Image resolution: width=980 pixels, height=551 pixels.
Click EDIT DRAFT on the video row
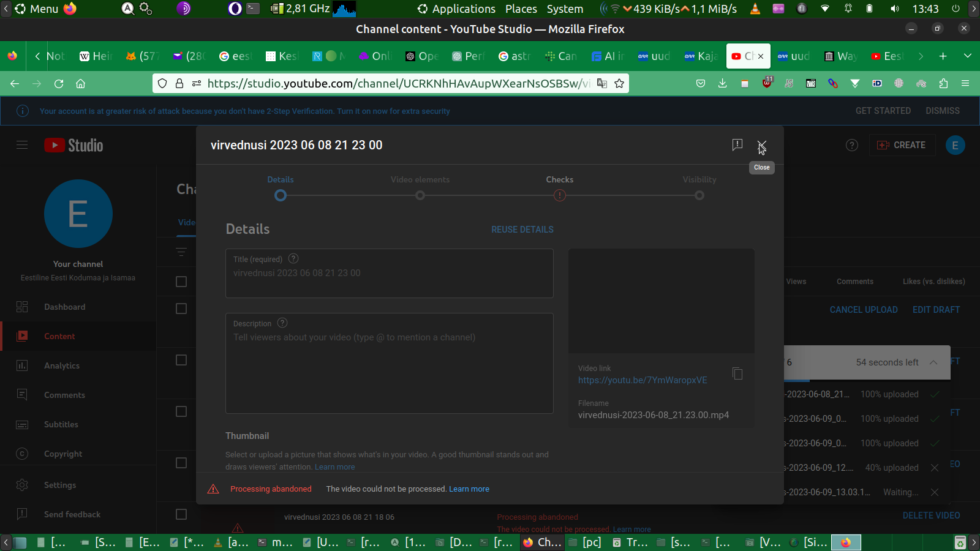[x=936, y=310]
